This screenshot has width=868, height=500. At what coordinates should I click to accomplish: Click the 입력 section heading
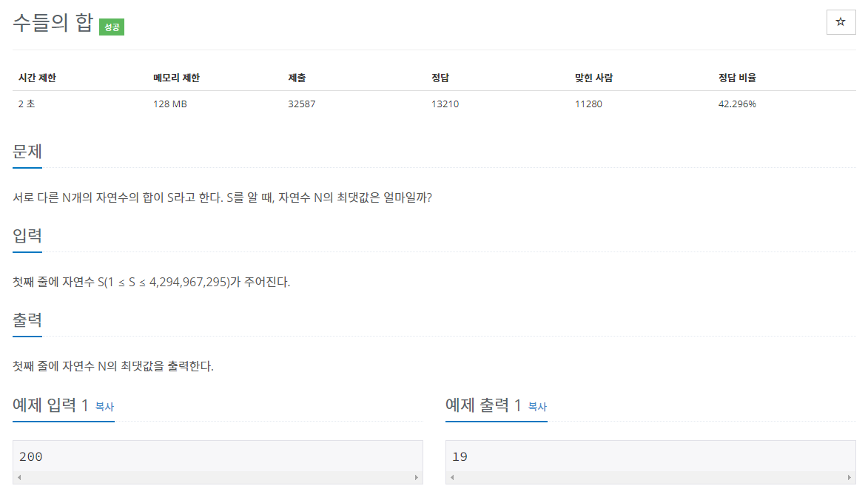27,236
